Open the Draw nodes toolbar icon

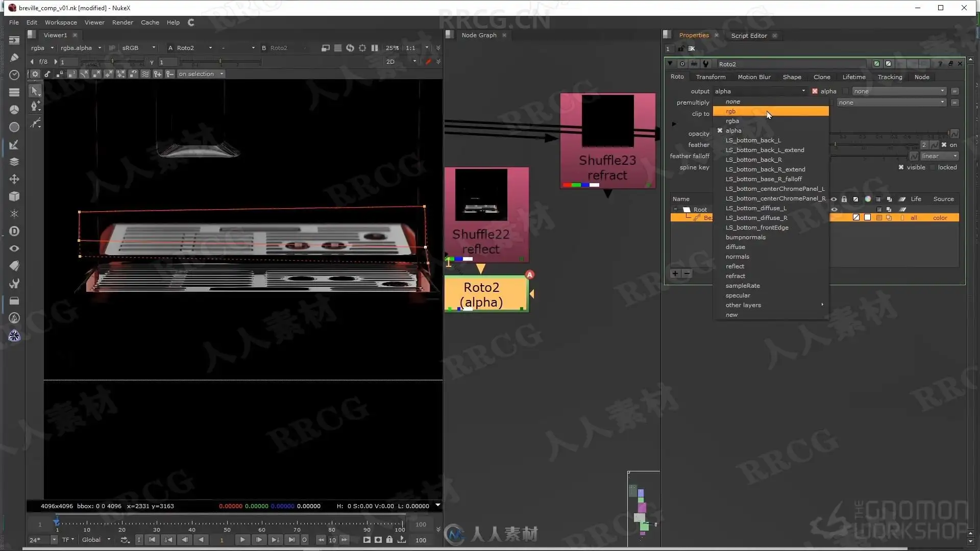[14, 57]
